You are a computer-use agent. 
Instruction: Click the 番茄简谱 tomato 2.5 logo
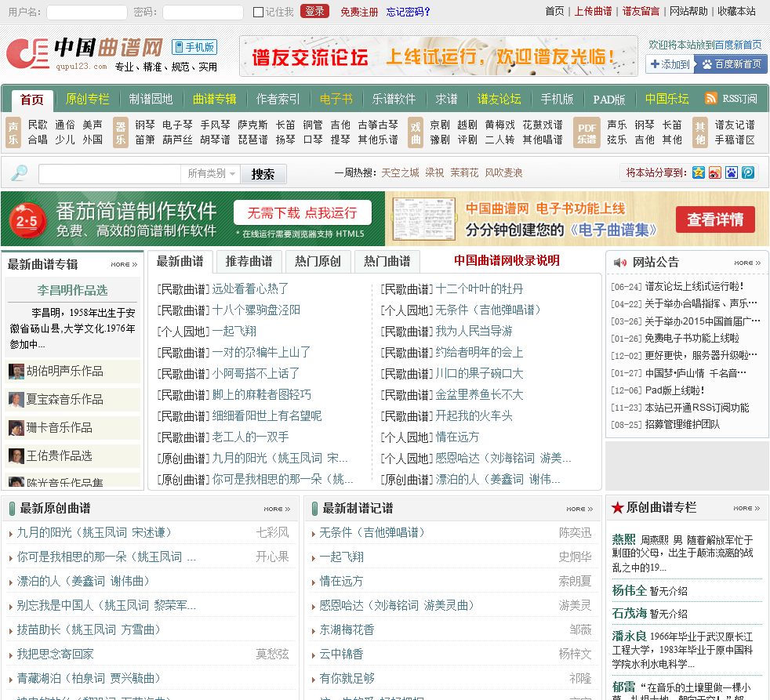pos(27,220)
